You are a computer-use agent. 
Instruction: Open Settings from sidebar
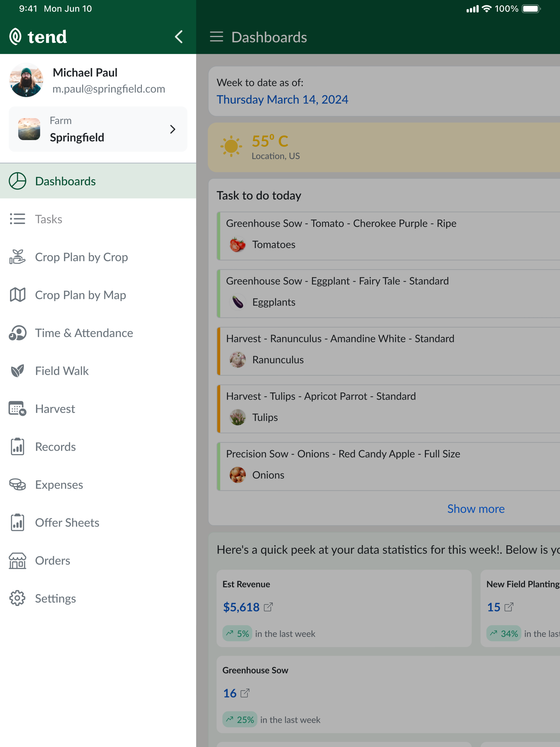(98, 599)
